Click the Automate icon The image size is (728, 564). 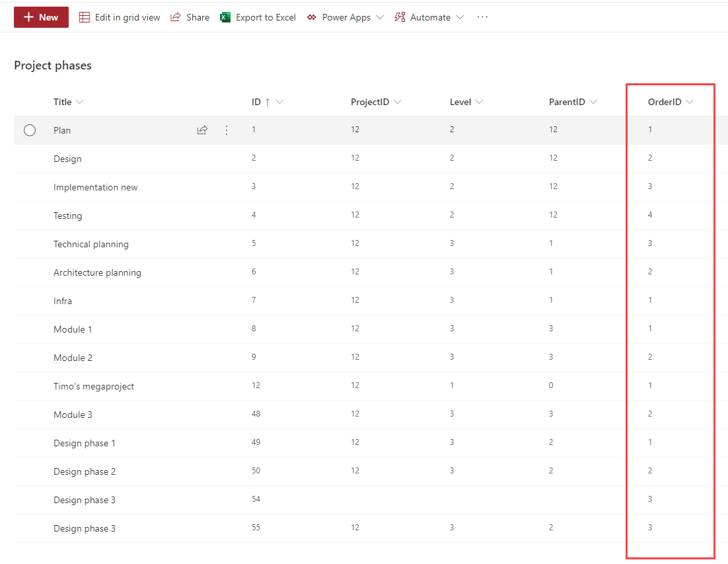[400, 17]
